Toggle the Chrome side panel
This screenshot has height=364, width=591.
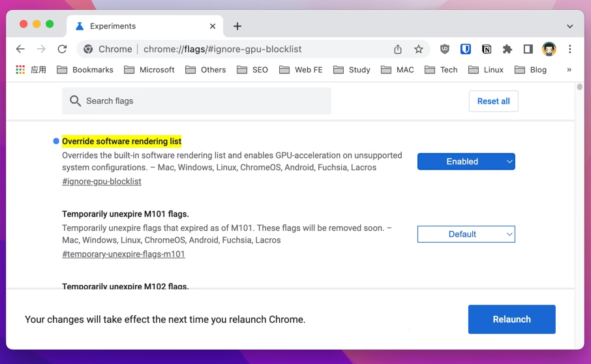click(x=528, y=49)
